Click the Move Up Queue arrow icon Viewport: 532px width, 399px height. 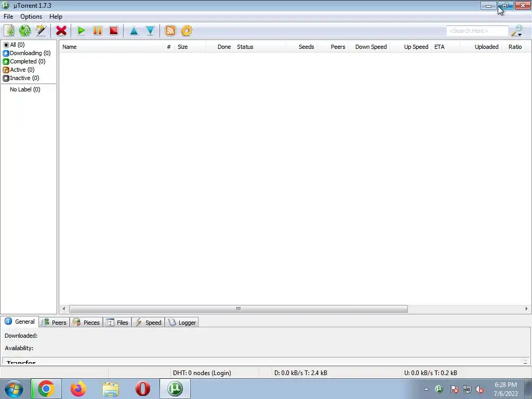[x=134, y=31]
